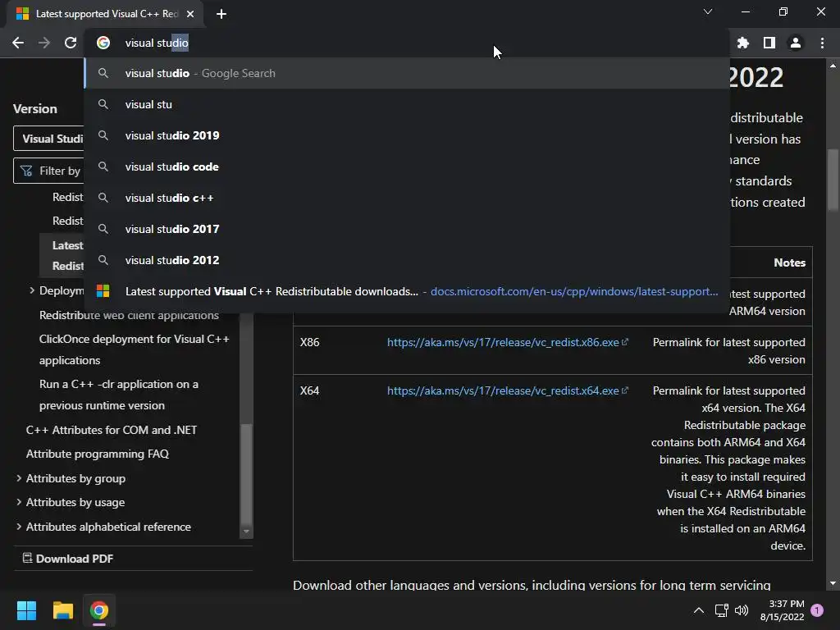
Task: Click the page scrollbar up arrow
Action: (833, 66)
